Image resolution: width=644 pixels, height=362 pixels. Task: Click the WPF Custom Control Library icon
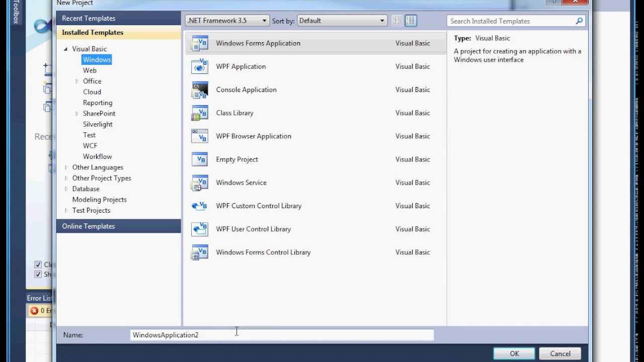click(200, 206)
